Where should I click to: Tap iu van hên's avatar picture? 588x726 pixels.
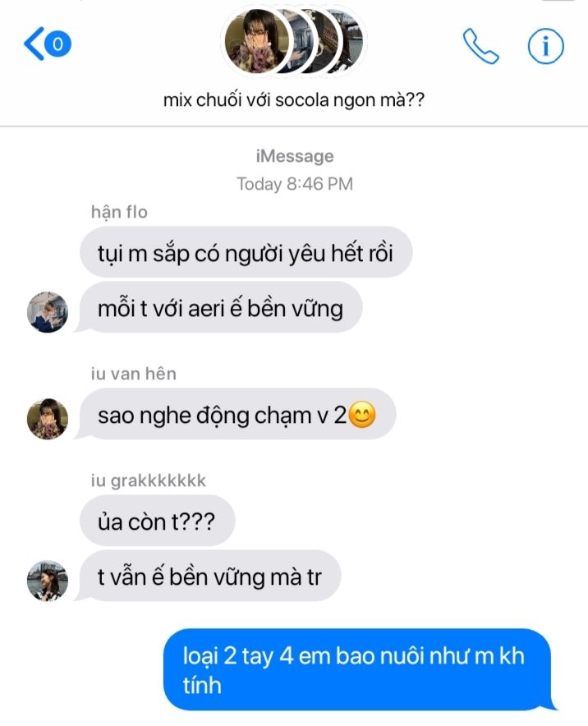(x=48, y=419)
